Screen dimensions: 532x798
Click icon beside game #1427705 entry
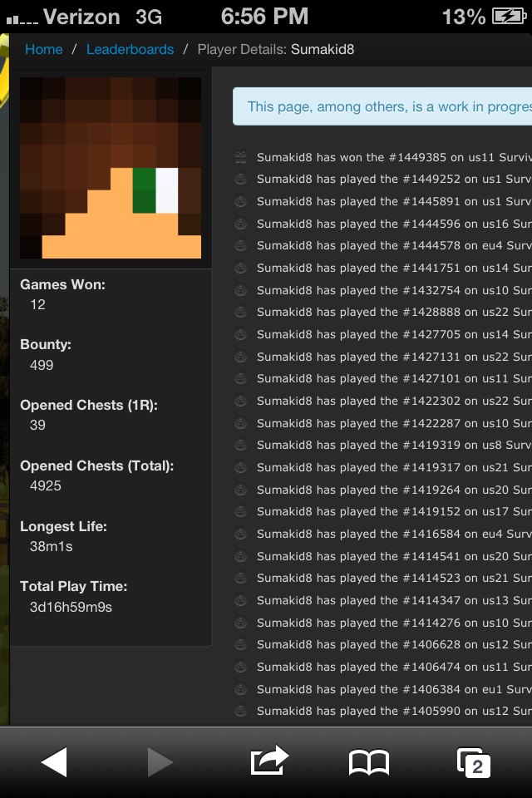(241, 334)
